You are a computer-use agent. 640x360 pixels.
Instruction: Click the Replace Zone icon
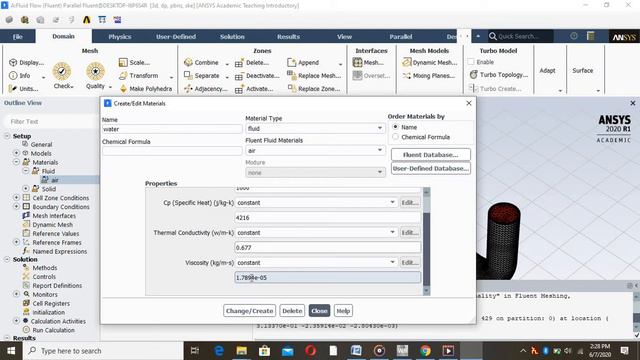tap(291, 88)
